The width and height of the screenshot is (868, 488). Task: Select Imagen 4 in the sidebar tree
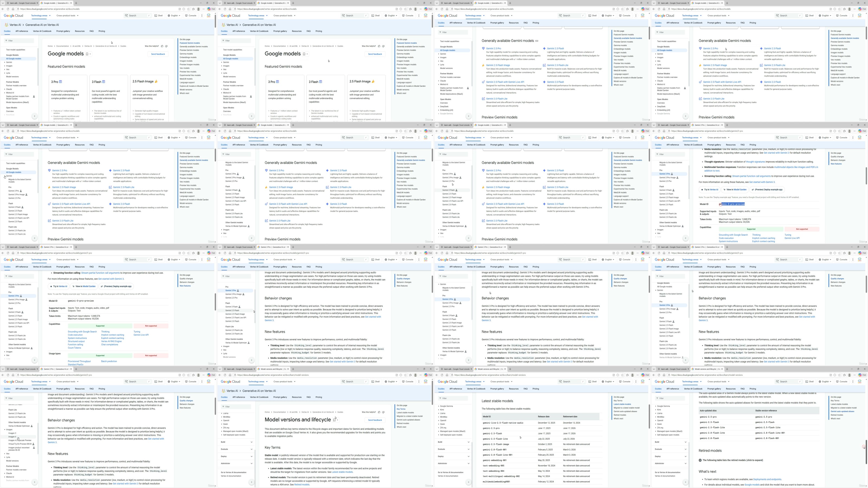tap(12, 437)
